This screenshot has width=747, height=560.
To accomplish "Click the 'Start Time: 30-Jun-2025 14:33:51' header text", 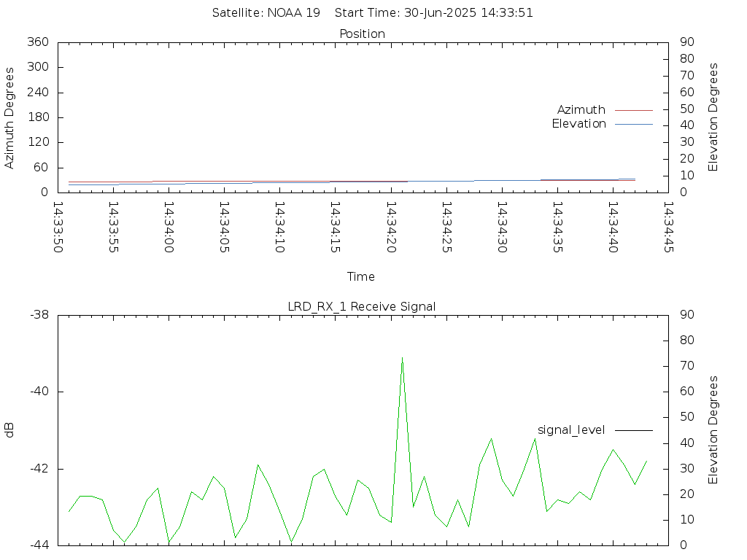I will pos(433,13).
